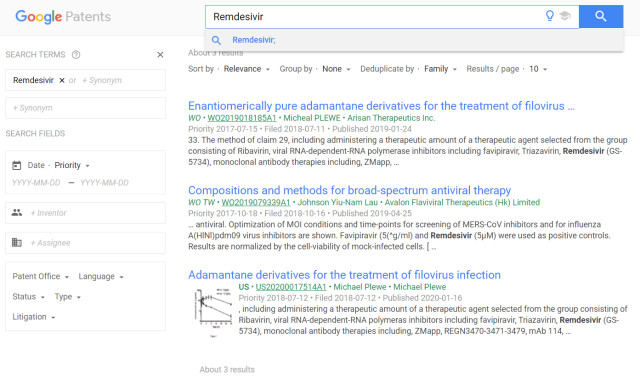Open 'Enantiomerically pure adamantane derivatives' result
The width and height of the screenshot is (640, 377).
[x=381, y=106]
